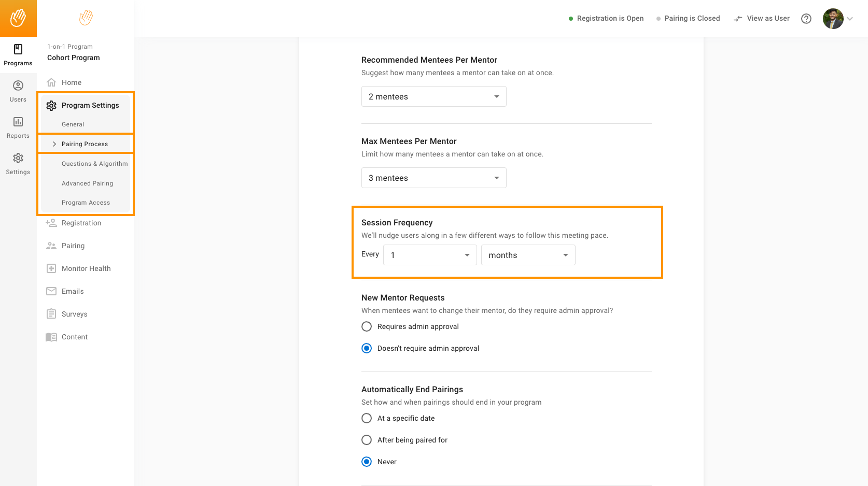Image resolution: width=868 pixels, height=486 pixels.
Task: Open the Reports chart icon
Action: tap(18, 122)
